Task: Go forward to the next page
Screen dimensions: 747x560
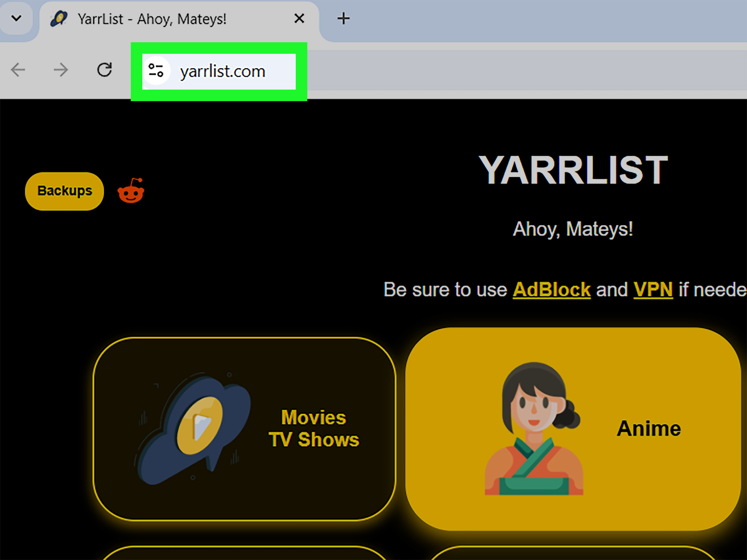Action: point(61,70)
